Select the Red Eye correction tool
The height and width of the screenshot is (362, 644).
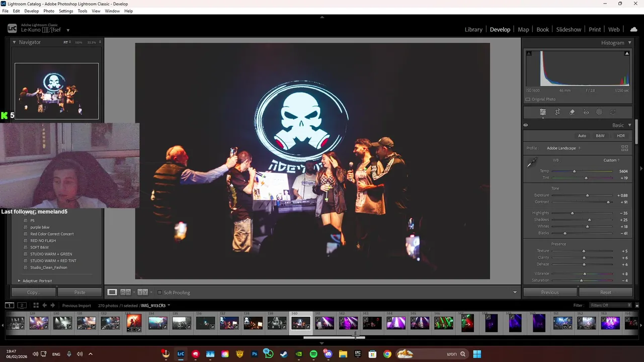pos(586,112)
